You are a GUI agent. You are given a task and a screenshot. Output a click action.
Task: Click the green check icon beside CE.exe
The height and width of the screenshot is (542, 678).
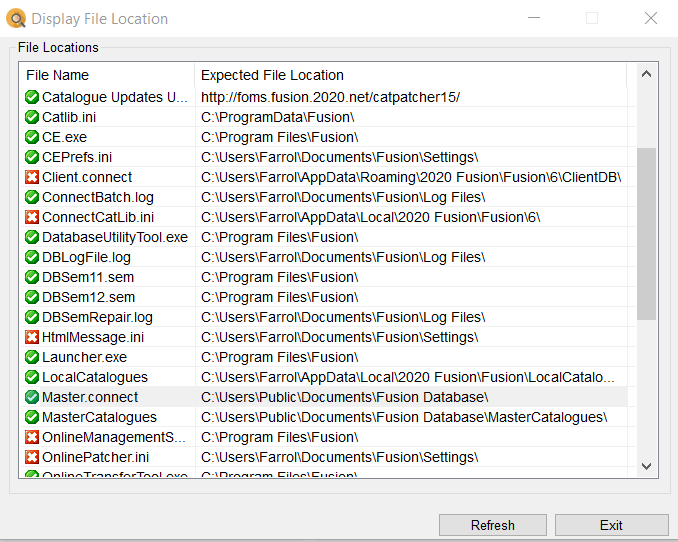point(32,137)
